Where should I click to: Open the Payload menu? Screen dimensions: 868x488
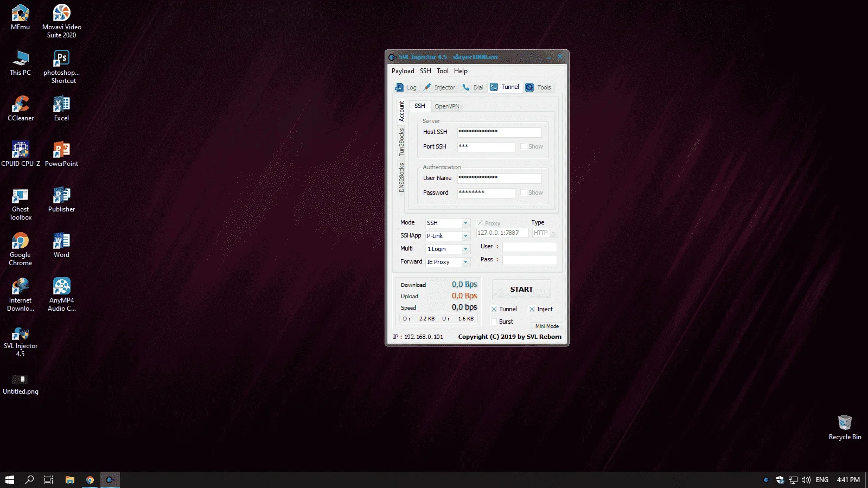pyautogui.click(x=403, y=71)
